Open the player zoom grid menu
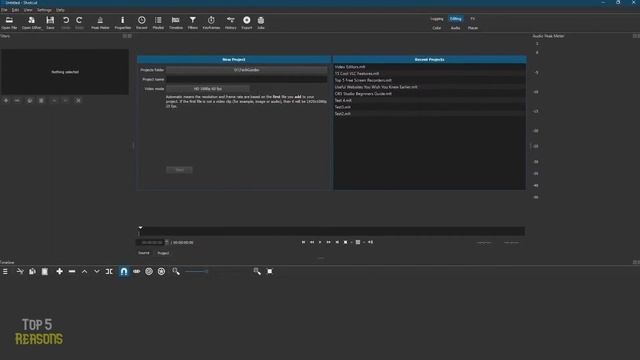Screen dimensions: 640x360 358,242
